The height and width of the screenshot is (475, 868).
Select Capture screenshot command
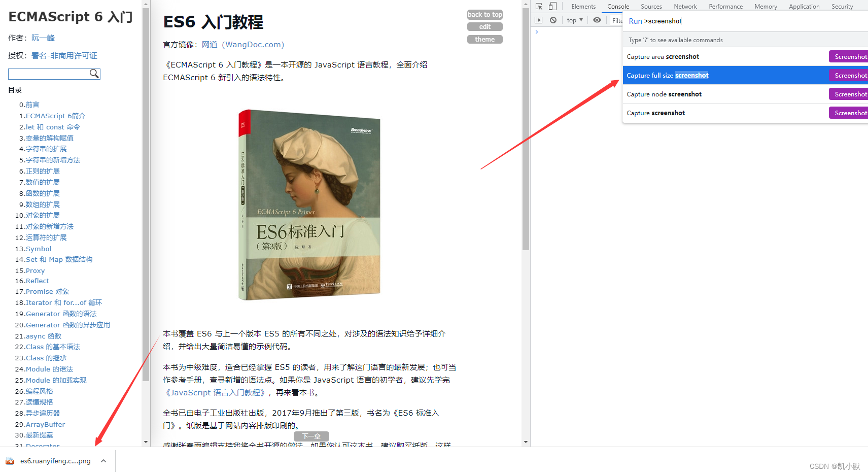[745, 113]
